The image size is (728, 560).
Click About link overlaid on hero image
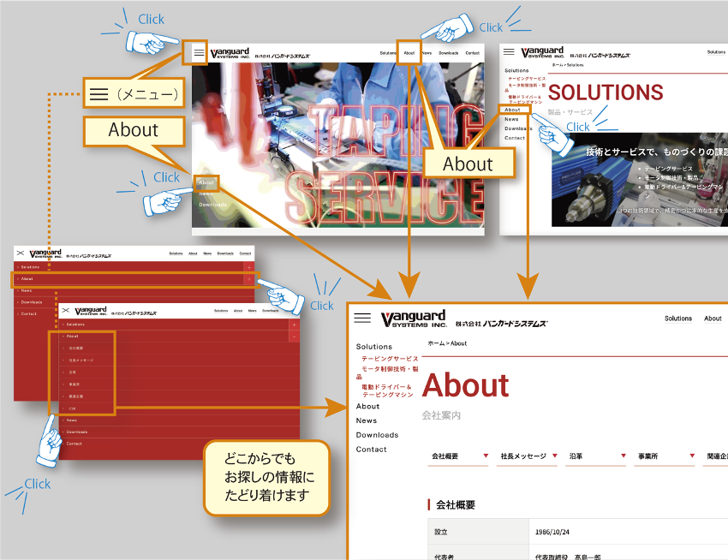click(x=206, y=182)
